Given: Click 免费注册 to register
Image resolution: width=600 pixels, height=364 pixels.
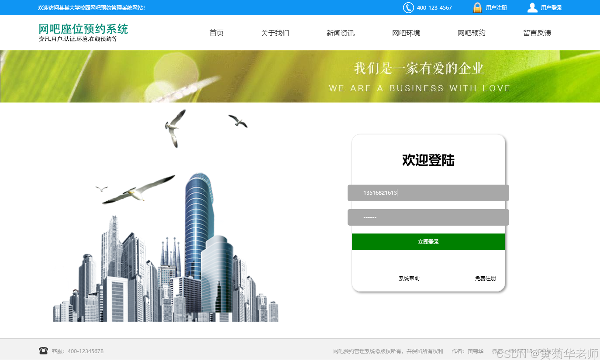Looking at the screenshot, I should [485, 278].
